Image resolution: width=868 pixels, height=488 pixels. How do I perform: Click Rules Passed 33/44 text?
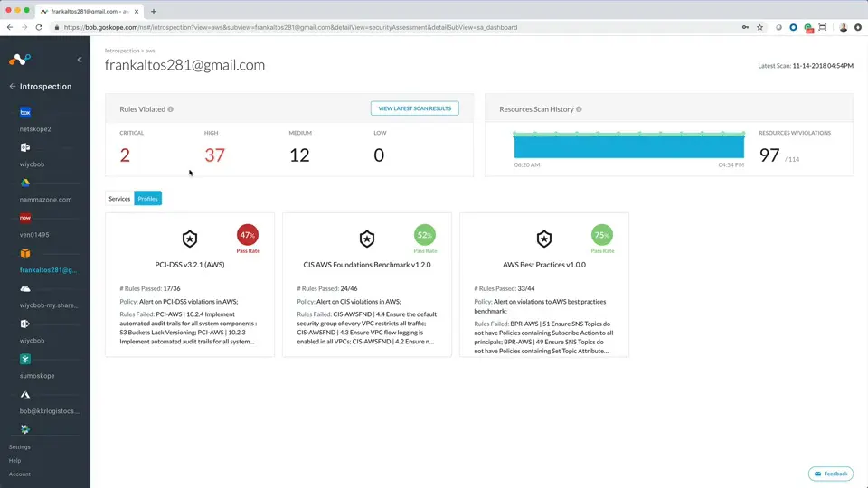pyautogui.click(x=505, y=288)
